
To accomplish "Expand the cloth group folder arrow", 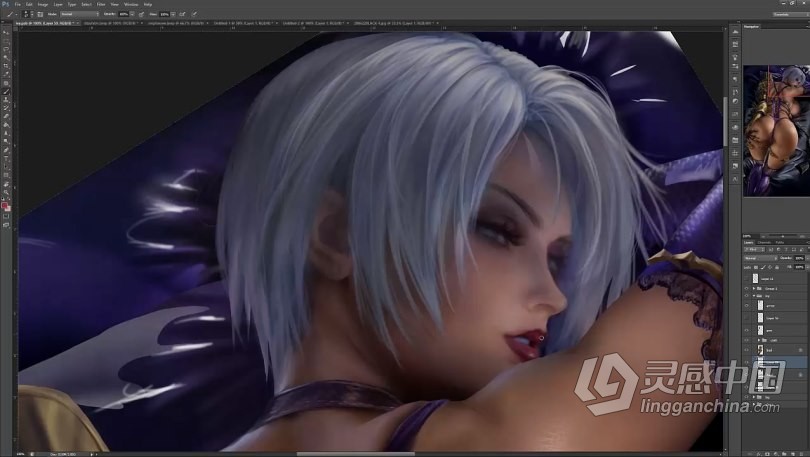I will pyautogui.click(x=759, y=340).
